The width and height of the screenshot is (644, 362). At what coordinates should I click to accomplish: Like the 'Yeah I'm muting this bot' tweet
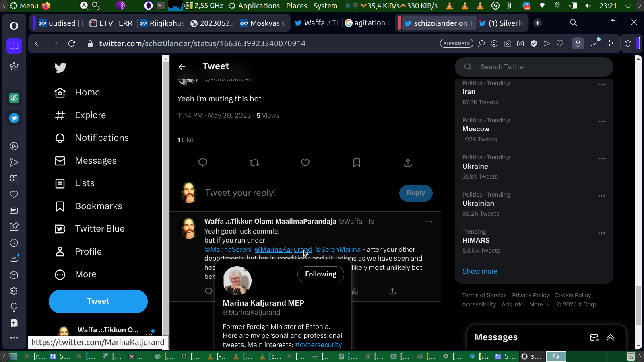(305, 162)
